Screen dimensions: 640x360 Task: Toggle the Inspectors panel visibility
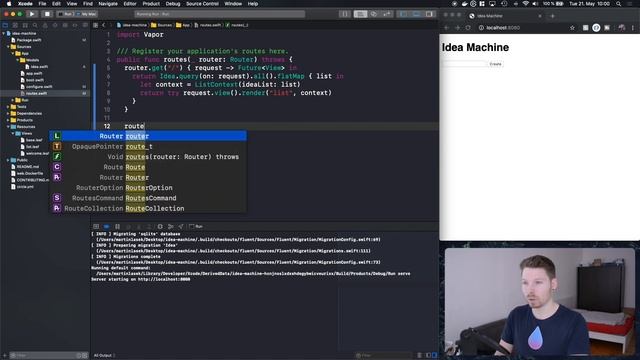429,14
